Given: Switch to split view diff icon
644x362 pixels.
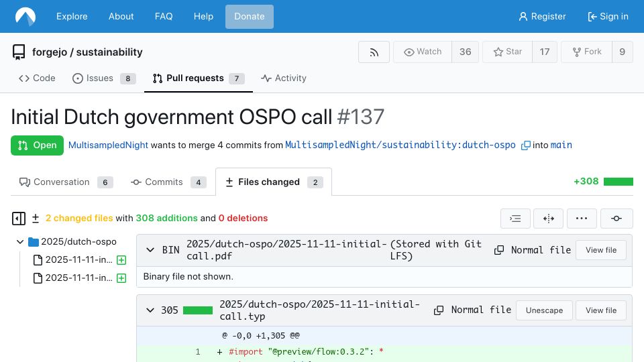Looking at the screenshot, I should click(548, 219).
